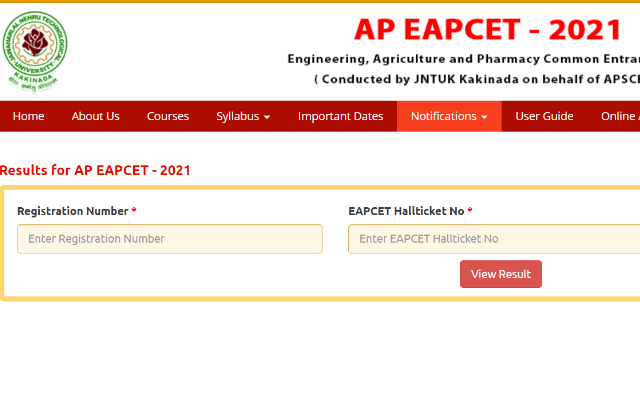Focus the EAPCET Hallticket No input field
640x420 pixels.
click(494, 239)
